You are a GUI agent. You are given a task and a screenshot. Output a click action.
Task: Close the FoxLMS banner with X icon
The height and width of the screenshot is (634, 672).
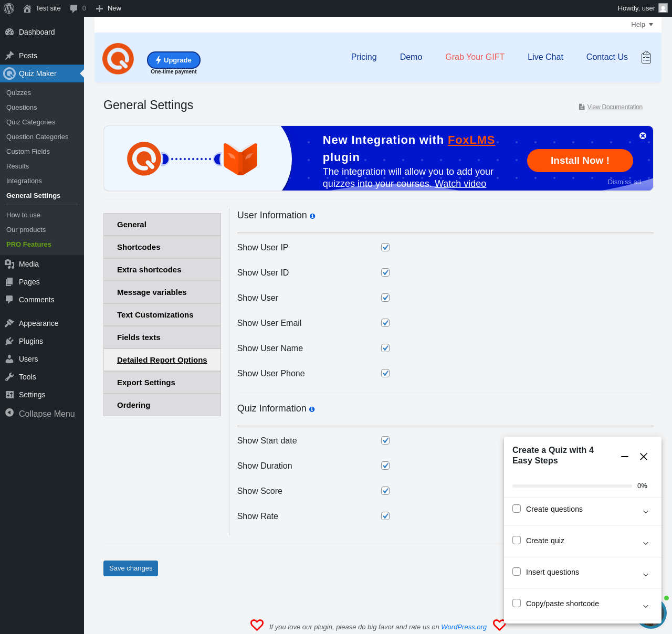click(643, 136)
